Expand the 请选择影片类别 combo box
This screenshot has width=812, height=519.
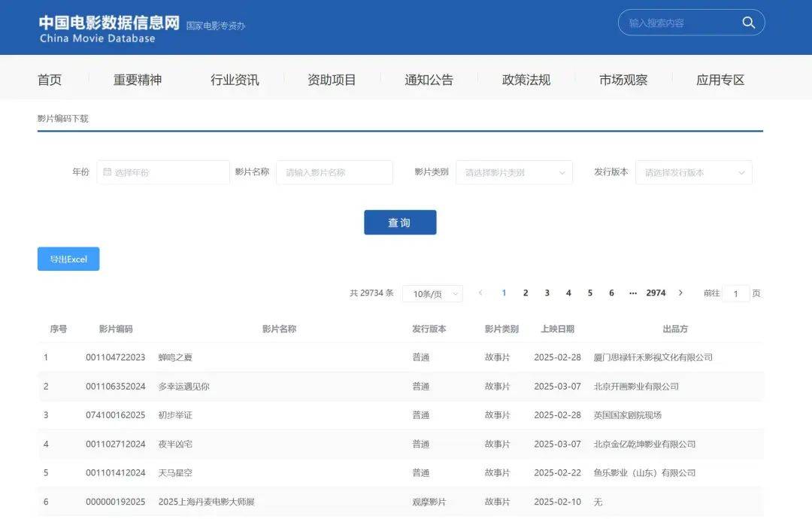coord(514,172)
